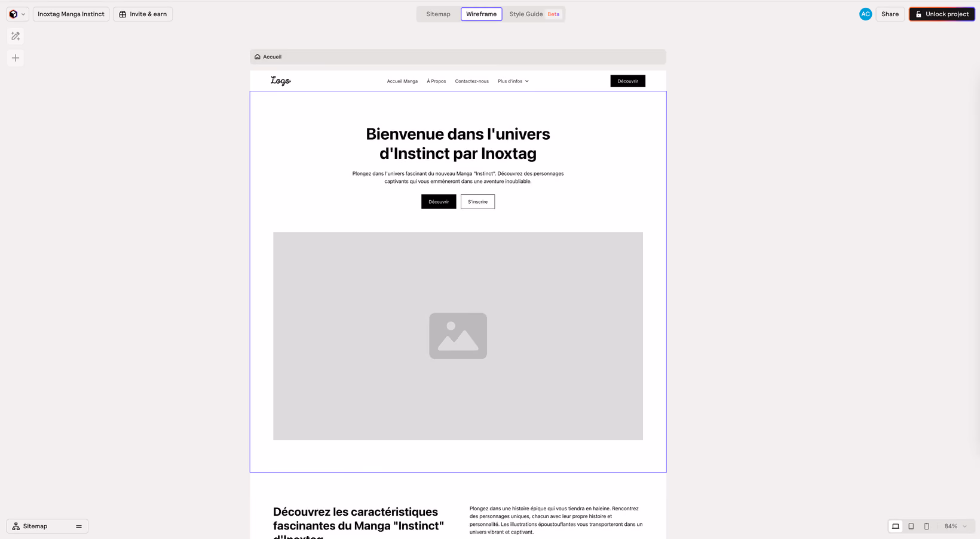Click the hero image placeholder icon
The height and width of the screenshot is (539, 980).
click(458, 336)
